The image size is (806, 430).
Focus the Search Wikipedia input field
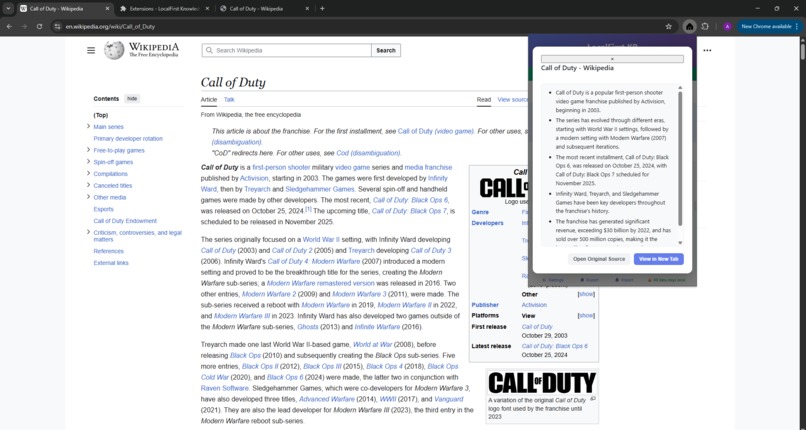tap(286, 50)
